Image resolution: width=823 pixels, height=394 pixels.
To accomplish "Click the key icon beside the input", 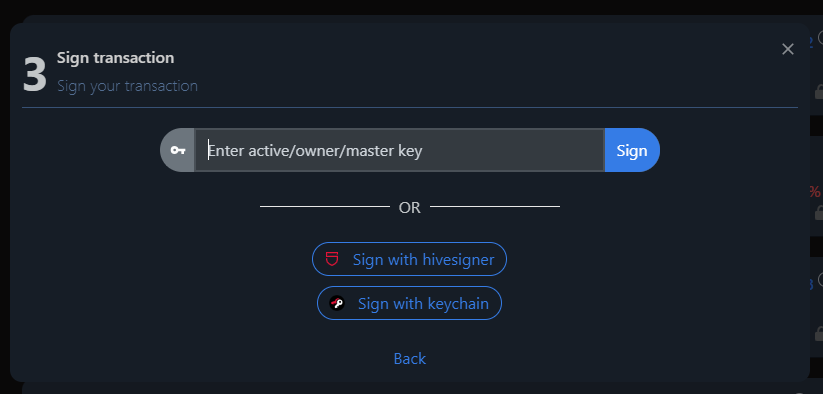I will pos(178,150).
